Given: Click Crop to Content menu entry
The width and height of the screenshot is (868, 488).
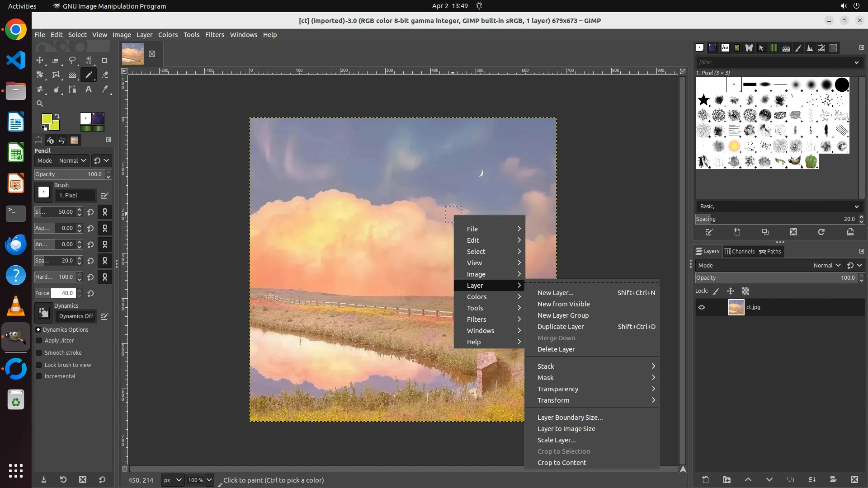Looking at the screenshot, I should click(x=561, y=463).
